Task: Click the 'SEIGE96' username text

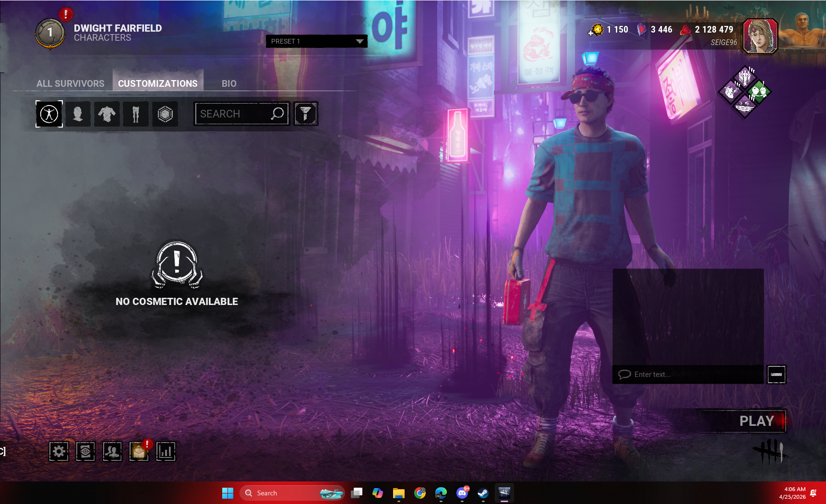Action: tap(724, 43)
